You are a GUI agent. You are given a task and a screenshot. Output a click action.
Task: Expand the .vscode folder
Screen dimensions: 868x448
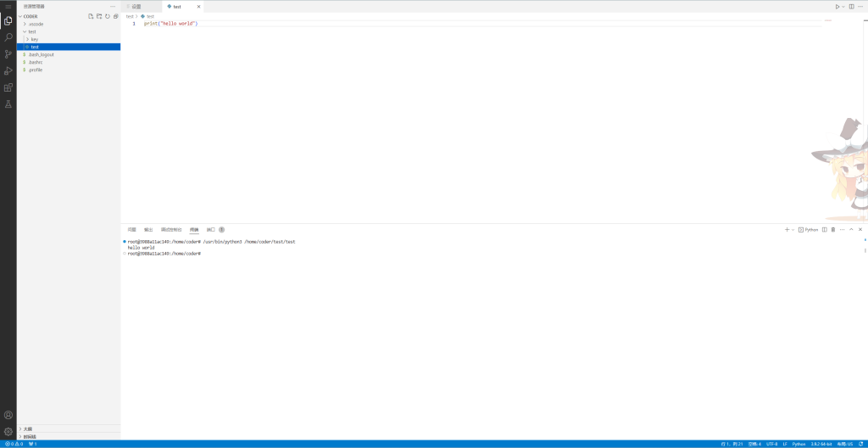(36, 24)
